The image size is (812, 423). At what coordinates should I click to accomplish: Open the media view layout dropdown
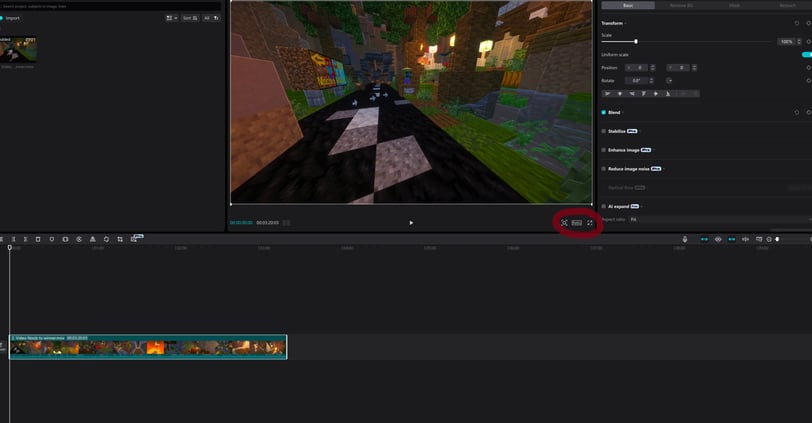click(171, 18)
